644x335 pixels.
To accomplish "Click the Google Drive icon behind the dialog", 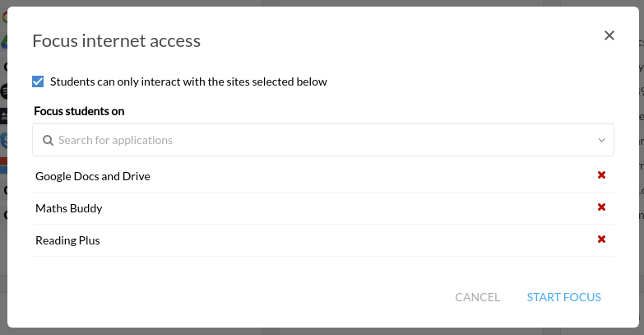I will tap(3, 40).
